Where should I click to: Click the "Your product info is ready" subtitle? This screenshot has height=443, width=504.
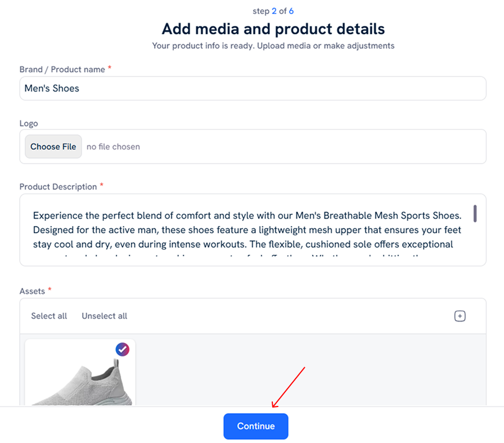(273, 46)
